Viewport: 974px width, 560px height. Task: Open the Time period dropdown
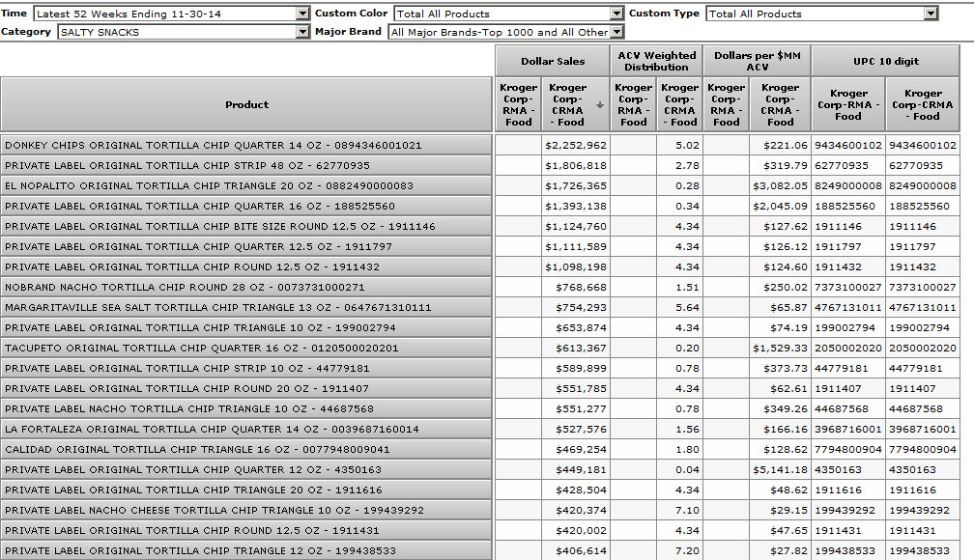point(302,14)
